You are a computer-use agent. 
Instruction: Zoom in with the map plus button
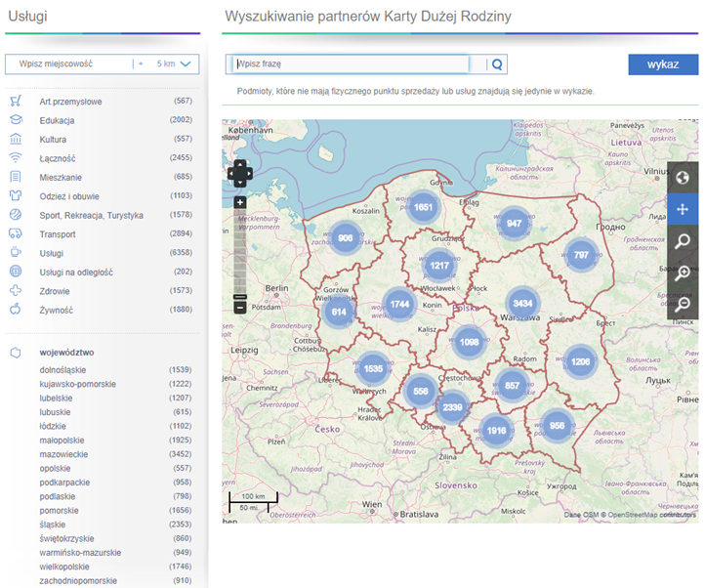(x=240, y=202)
